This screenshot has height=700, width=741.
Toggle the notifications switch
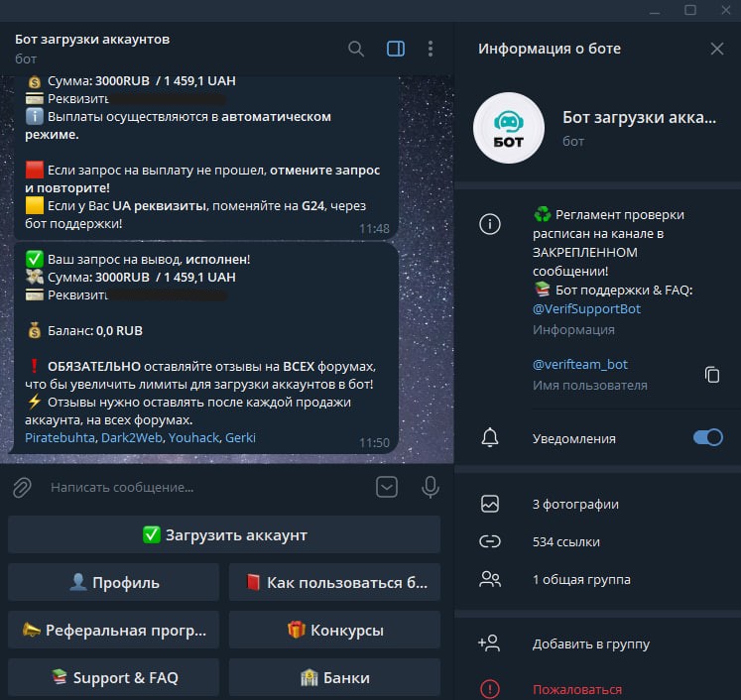click(707, 437)
